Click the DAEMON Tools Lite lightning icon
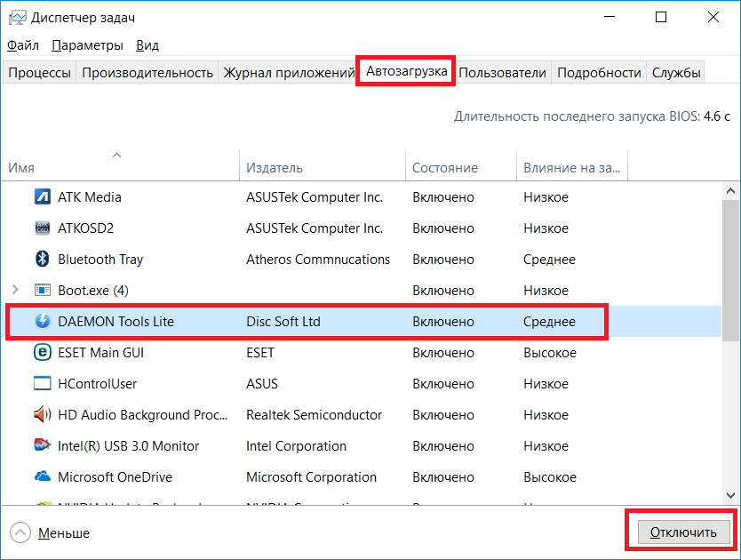This screenshot has width=741, height=560. [x=43, y=321]
